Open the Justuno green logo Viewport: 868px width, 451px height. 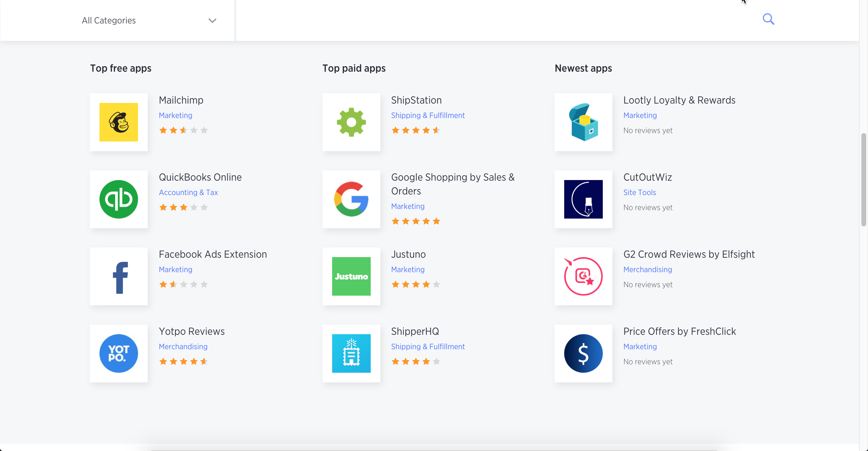point(351,276)
